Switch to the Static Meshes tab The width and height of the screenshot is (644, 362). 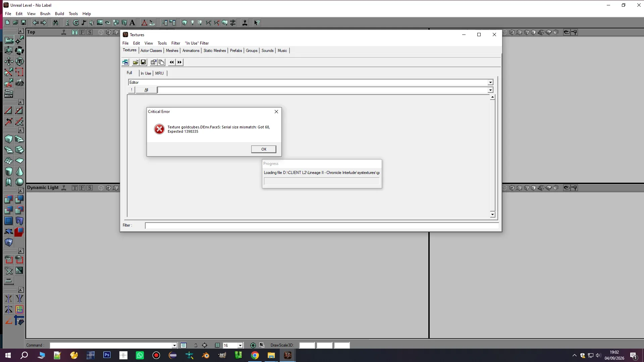point(215,51)
